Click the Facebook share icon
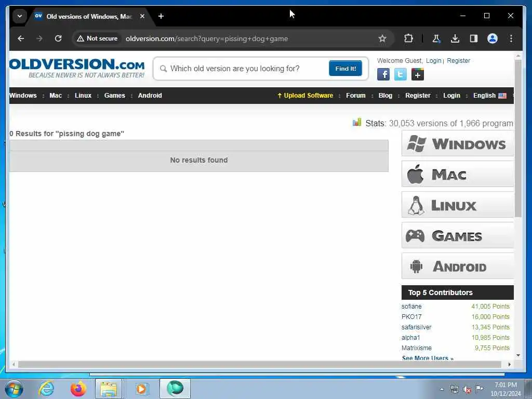Screen dimensions: 532x399 click(x=383, y=74)
